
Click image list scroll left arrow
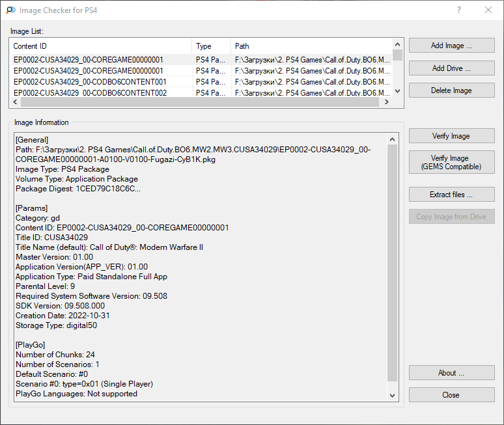coord(15,102)
